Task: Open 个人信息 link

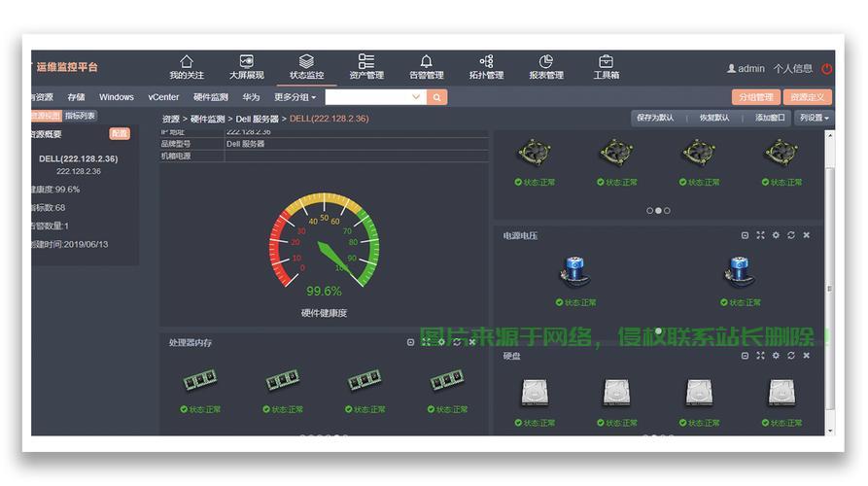Action: click(793, 69)
